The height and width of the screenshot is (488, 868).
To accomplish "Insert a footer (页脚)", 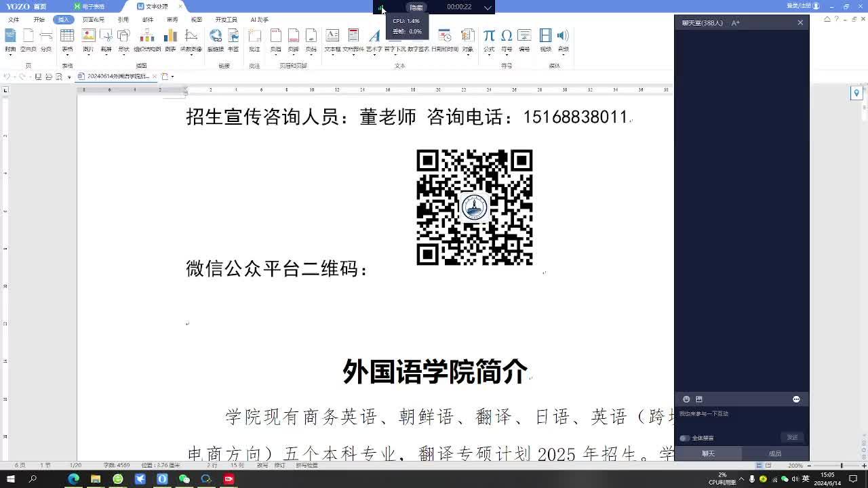I will pos(293,39).
